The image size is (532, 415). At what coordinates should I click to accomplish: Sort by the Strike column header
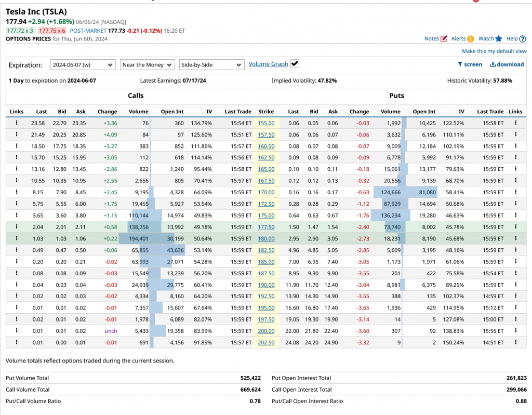point(266,111)
